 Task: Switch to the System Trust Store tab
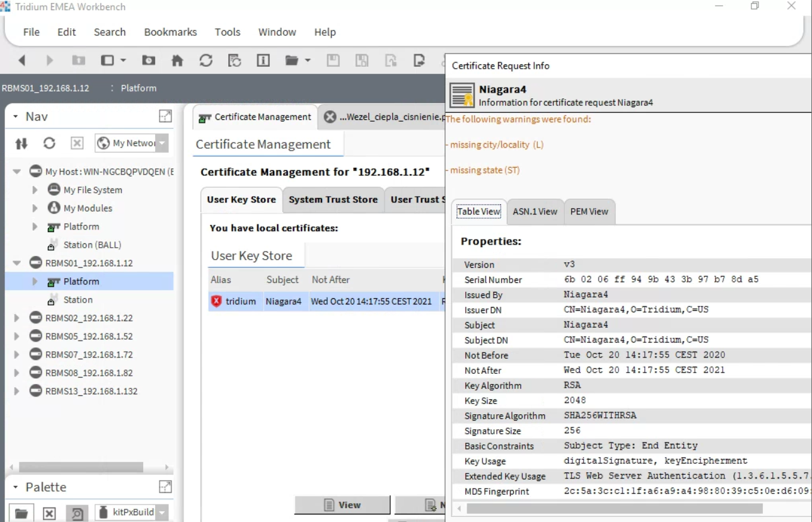coord(333,200)
